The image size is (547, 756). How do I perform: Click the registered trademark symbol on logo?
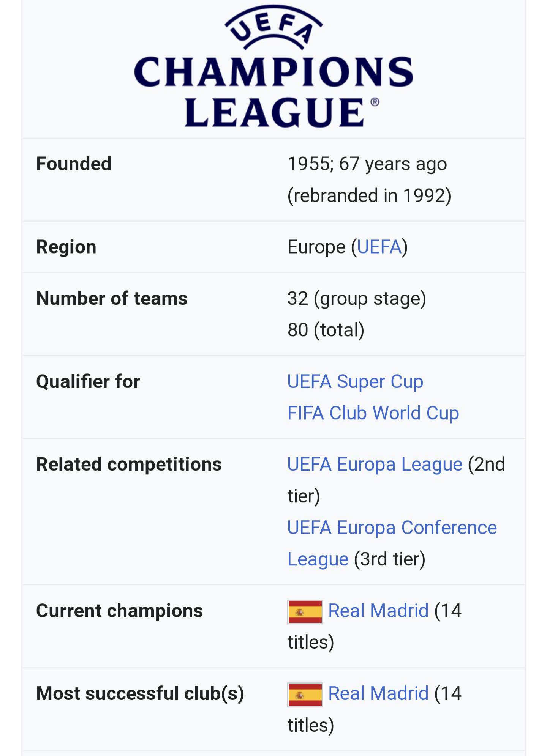pos(375,102)
